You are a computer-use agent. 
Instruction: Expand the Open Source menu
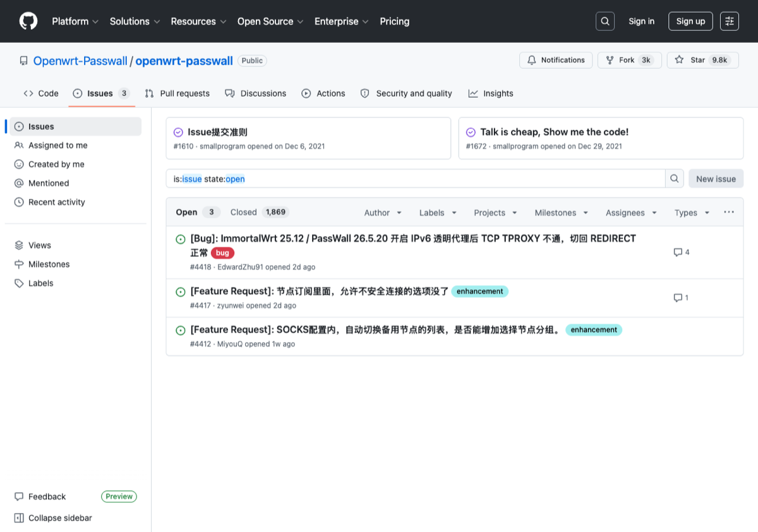(270, 21)
